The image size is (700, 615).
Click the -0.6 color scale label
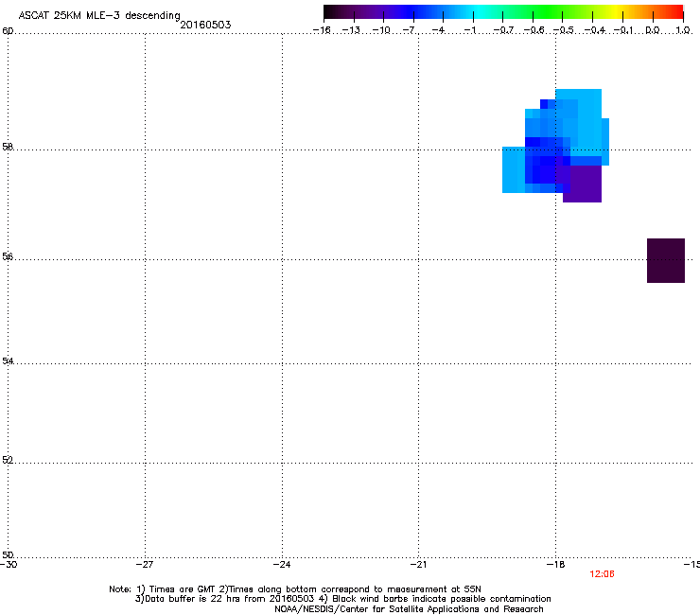[x=534, y=30]
